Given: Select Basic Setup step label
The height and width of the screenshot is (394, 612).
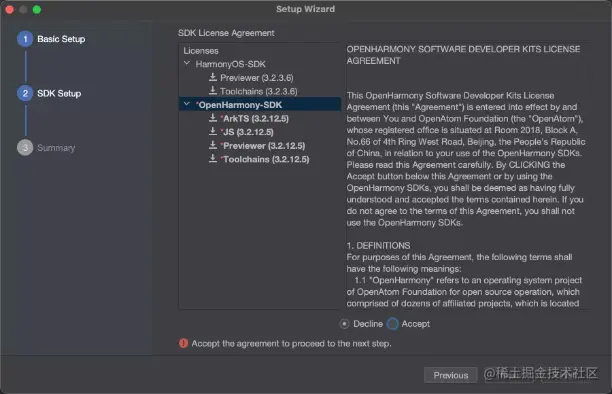Looking at the screenshot, I should [x=61, y=39].
